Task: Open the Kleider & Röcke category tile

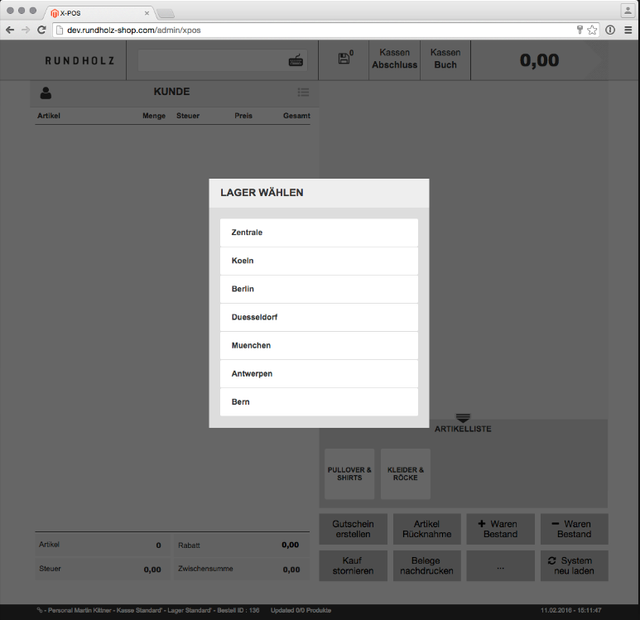Action: click(405, 474)
